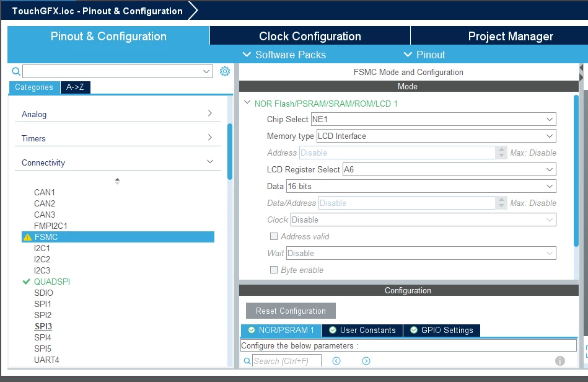This screenshot has height=382, width=588.
Task: Click the Reset Configuration button
Action: (291, 311)
